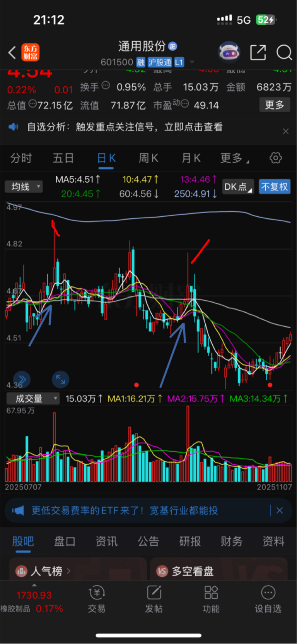
Task: Select the 月K chart tab
Action: 191,158
